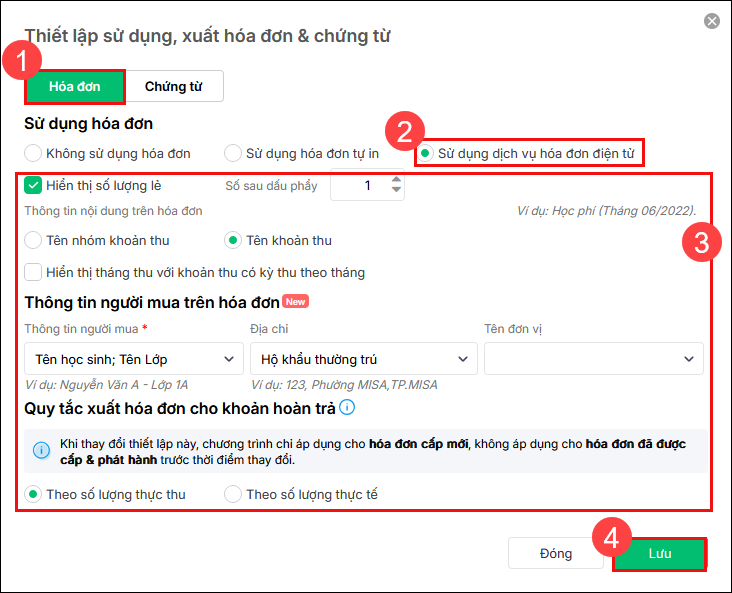The height and width of the screenshot is (593, 732).
Task: Open Tên đơn vị dropdown
Action: [x=593, y=359]
